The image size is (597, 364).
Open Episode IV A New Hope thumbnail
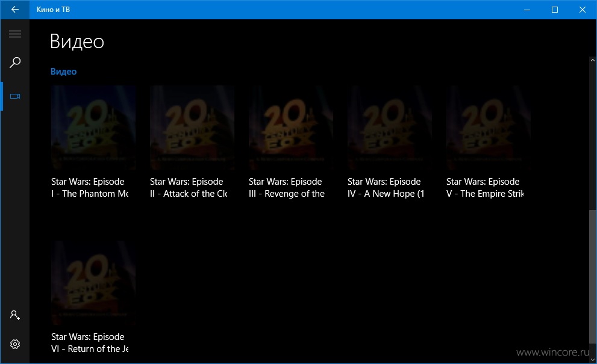coord(390,128)
